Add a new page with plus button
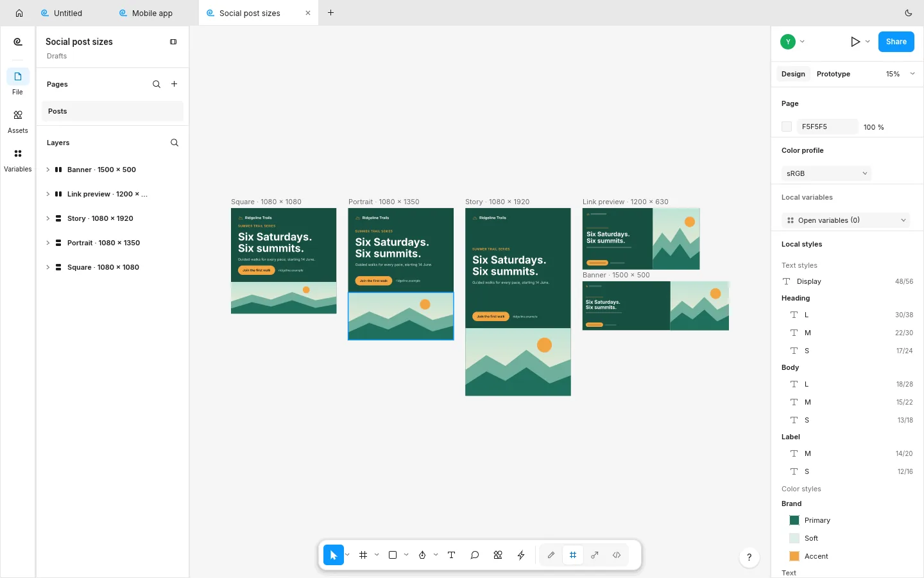The height and width of the screenshot is (578, 924). (175, 84)
